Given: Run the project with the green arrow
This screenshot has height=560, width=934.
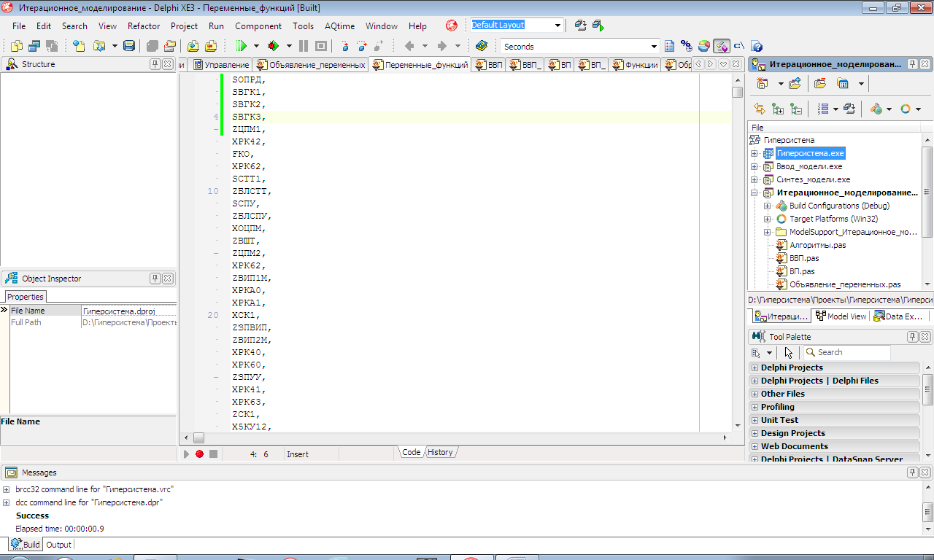Looking at the screenshot, I should click(241, 46).
